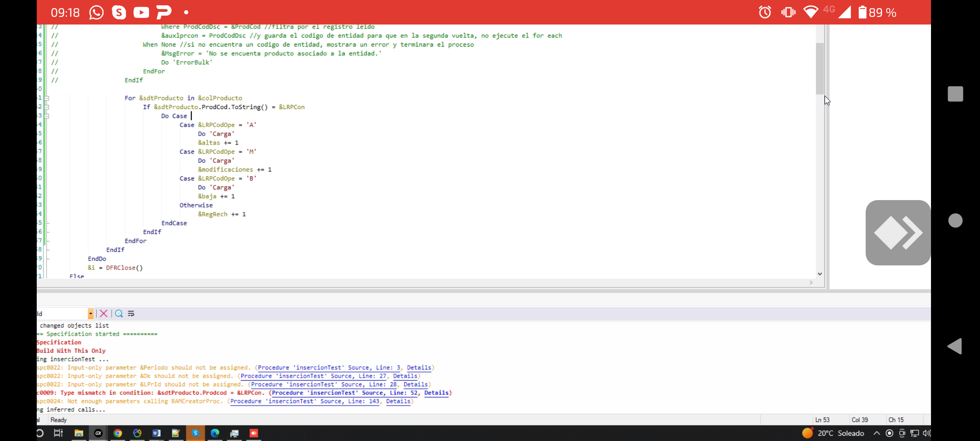Image resolution: width=980 pixels, height=441 pixels.
Task: Open the monitor-with-graph taskbar icon
Action: (x=234, y=433)
